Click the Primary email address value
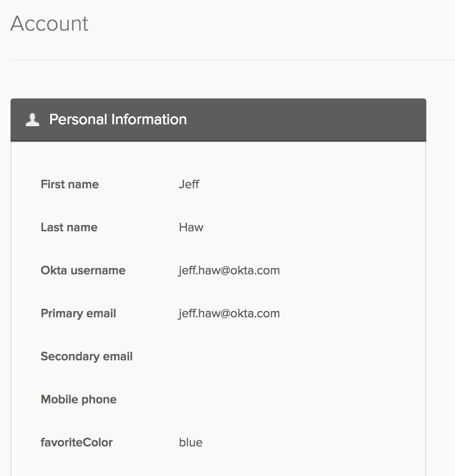This screenshot has width=455, height=476. coord(229,314)
